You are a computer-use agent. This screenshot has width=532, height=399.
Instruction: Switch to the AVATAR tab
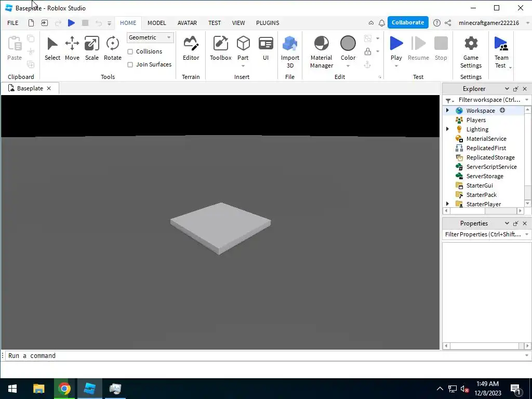pos(187,23)
